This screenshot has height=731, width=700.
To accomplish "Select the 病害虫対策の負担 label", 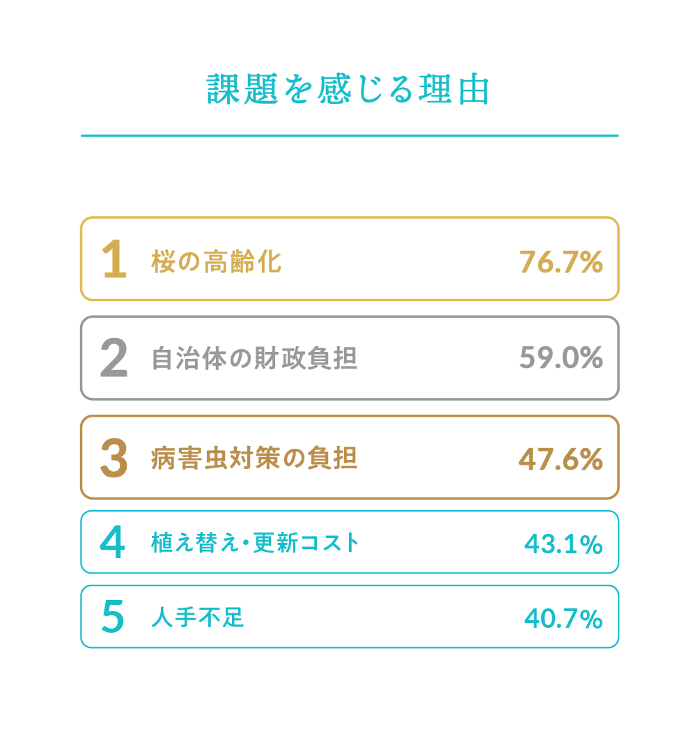I will tap(254, 459).
